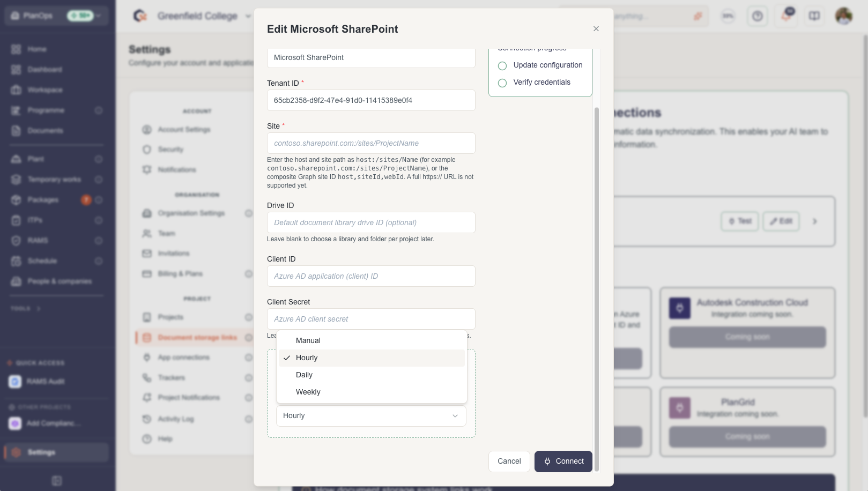Click the Workspace icon in the sidebar

pyautogui.click(x=16, y=90)
